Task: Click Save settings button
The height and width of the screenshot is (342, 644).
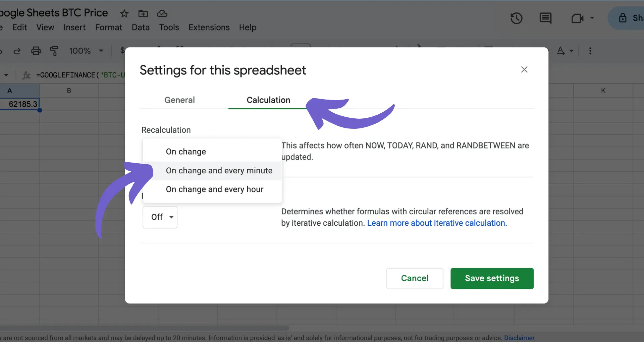Action: tap(492, 278)
